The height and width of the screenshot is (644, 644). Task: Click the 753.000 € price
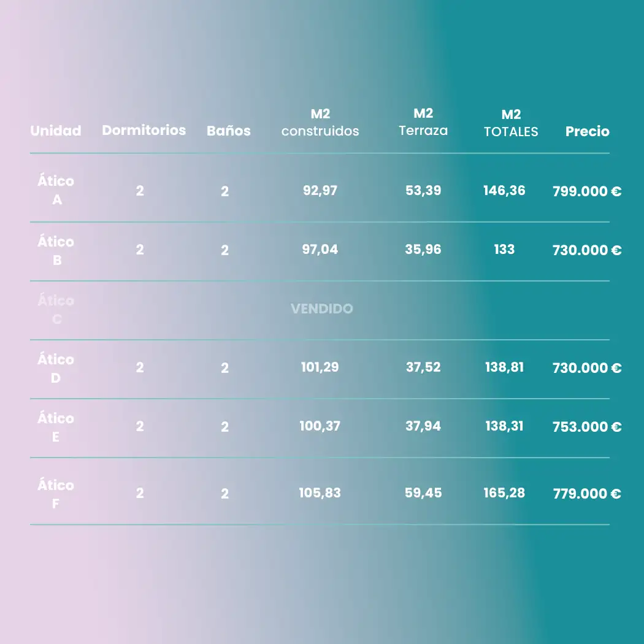tap(586, 427)
